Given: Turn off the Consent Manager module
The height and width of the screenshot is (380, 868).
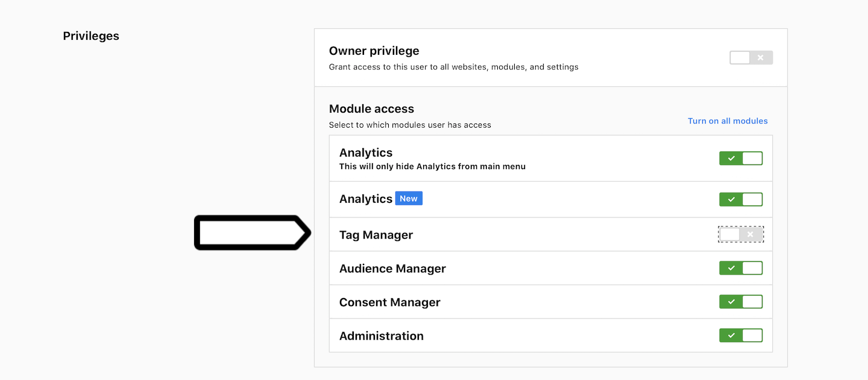Looking at the screenshot, I should pyautogui.click(x=741, y=301).
